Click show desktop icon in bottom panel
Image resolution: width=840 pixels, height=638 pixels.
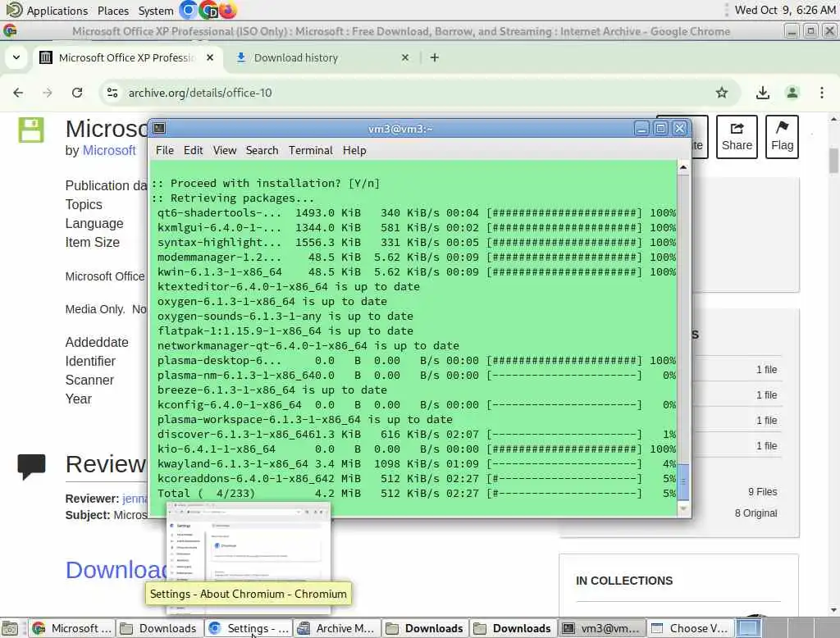[10, 628]
